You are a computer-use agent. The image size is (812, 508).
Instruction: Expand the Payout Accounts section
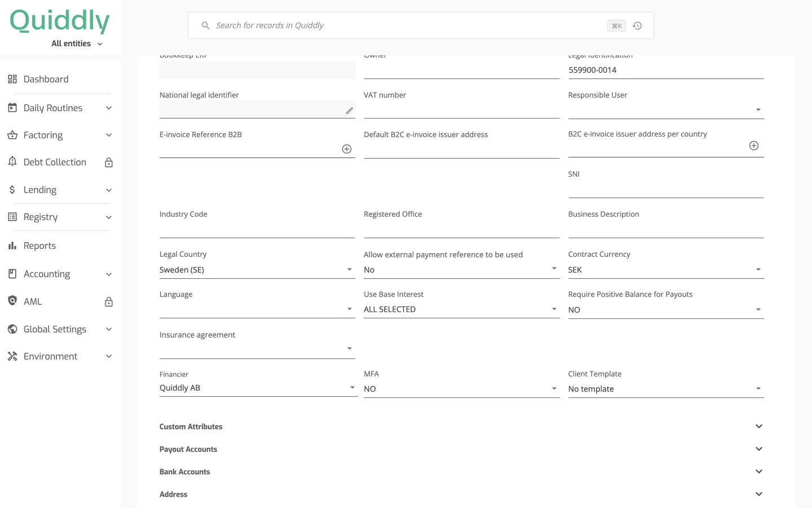[x=461, y=449]
